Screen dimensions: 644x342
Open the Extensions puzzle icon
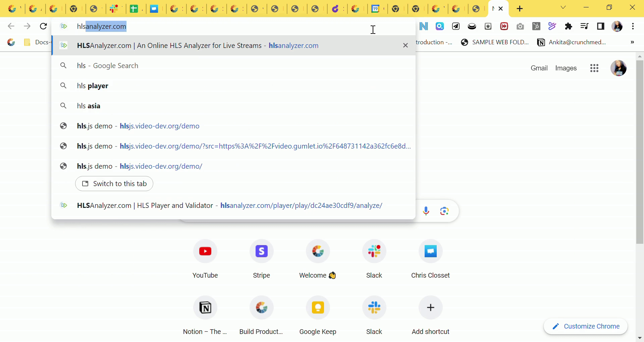point(568,26)
